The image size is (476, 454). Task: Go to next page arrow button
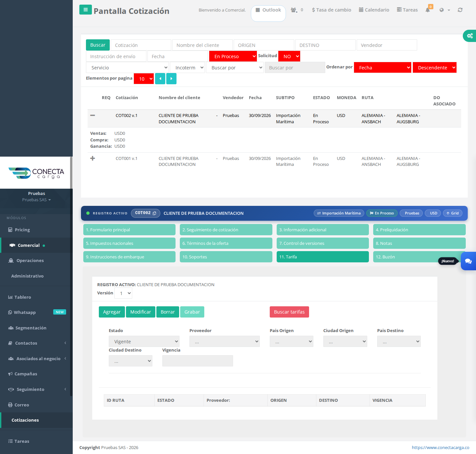pyautogui.click(x=171, y=79)
